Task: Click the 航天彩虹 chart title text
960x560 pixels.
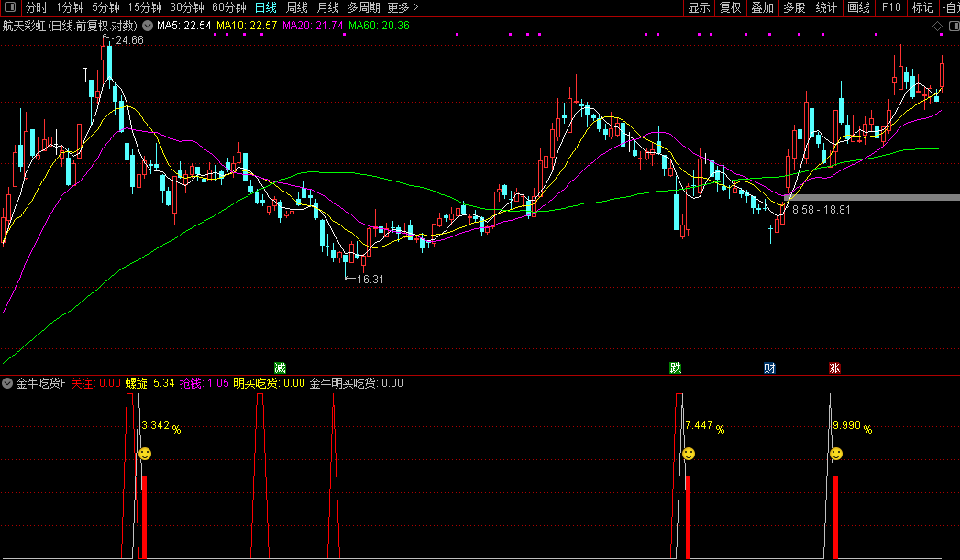Action: click(x=70, y=26)
